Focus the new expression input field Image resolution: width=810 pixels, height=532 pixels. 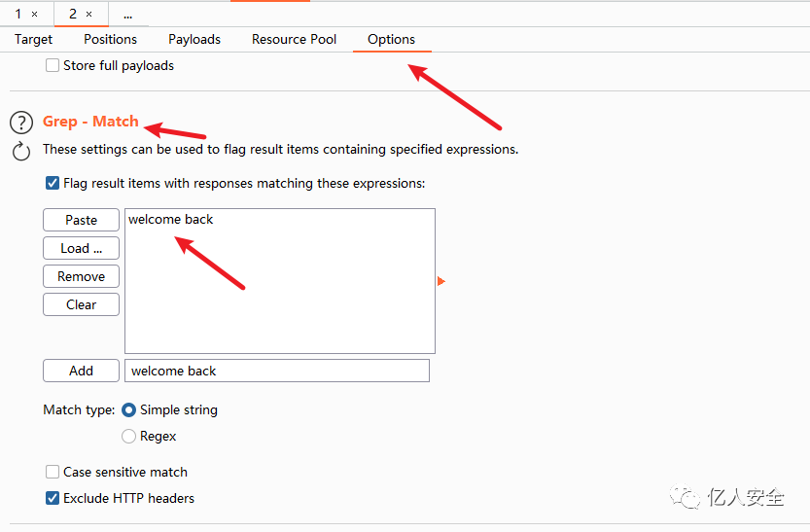click(x=277, y=371)
